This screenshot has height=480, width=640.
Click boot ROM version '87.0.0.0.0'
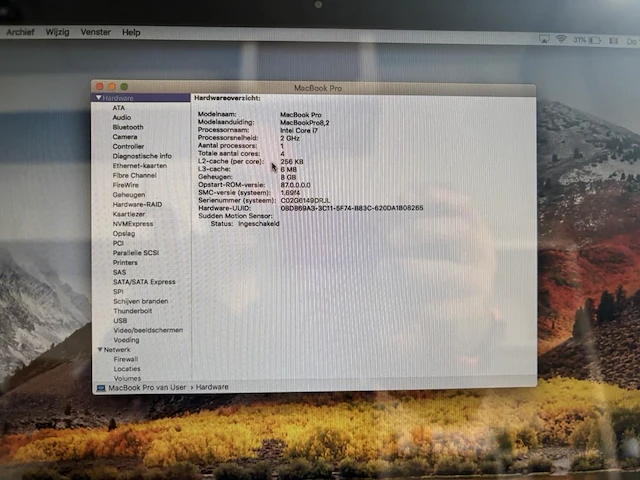click(x=296, y=185)
